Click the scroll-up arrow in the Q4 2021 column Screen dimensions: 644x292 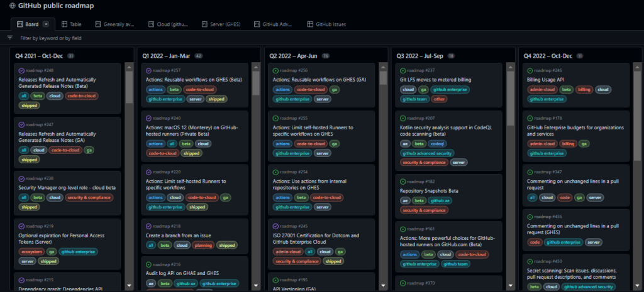tap(129, 67)
